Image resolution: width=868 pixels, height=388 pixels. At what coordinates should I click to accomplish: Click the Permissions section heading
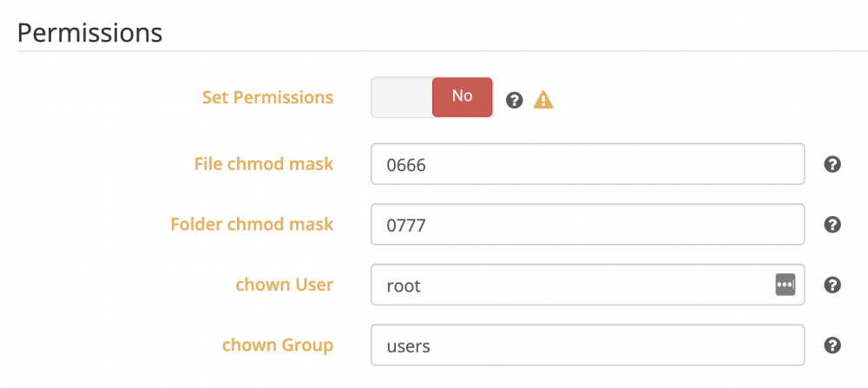pos(89,33)
